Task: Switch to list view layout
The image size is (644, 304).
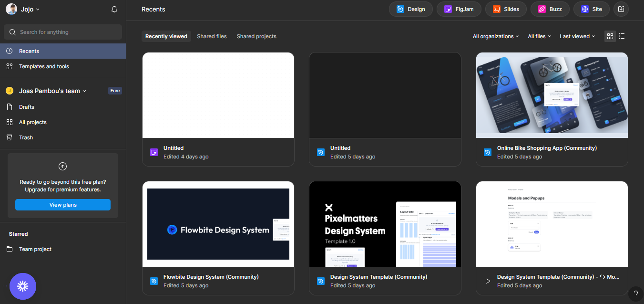Action: (x=622, y=36)
